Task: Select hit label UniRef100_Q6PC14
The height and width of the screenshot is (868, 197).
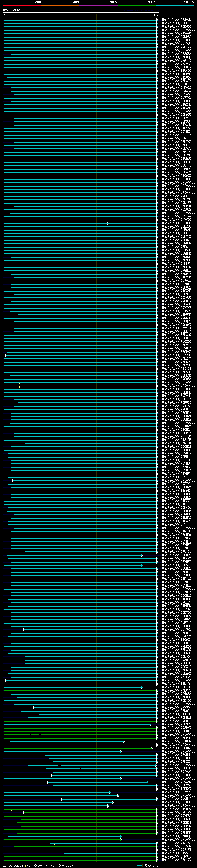Action: [177, 247]
